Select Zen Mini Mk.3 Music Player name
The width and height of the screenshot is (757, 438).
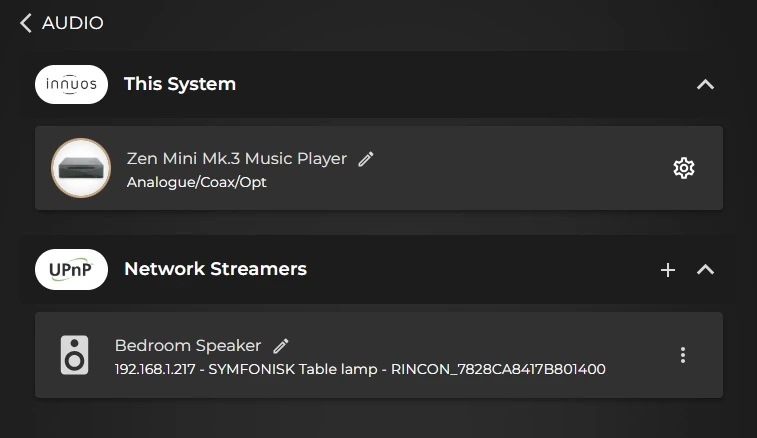(237, 158)
